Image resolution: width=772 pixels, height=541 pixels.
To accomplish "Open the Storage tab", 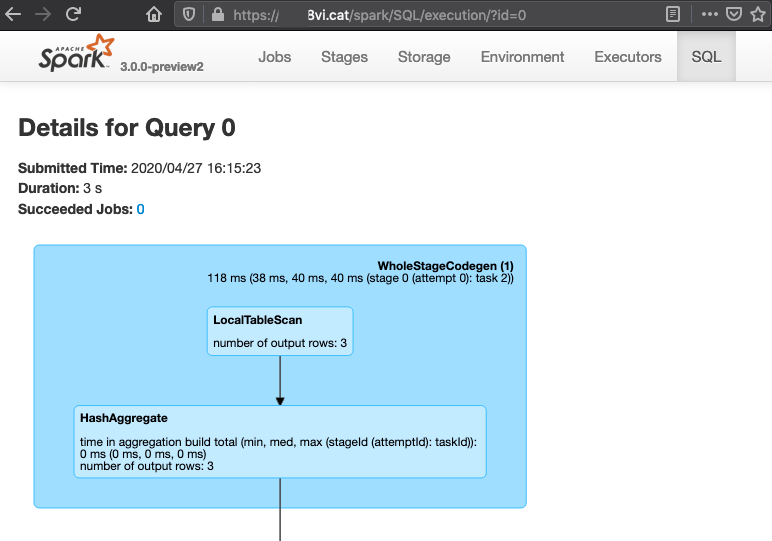I will (424, 57).
